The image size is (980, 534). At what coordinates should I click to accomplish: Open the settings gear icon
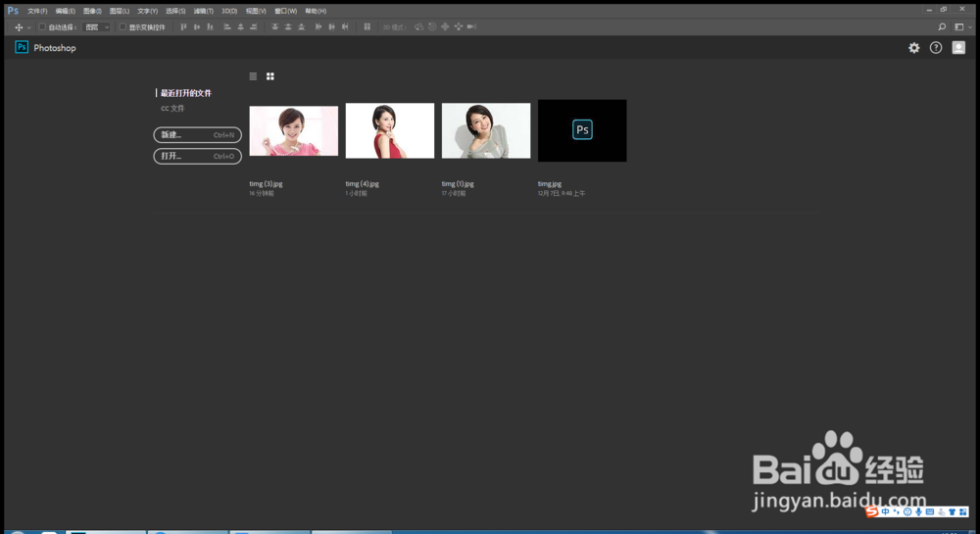913,47
